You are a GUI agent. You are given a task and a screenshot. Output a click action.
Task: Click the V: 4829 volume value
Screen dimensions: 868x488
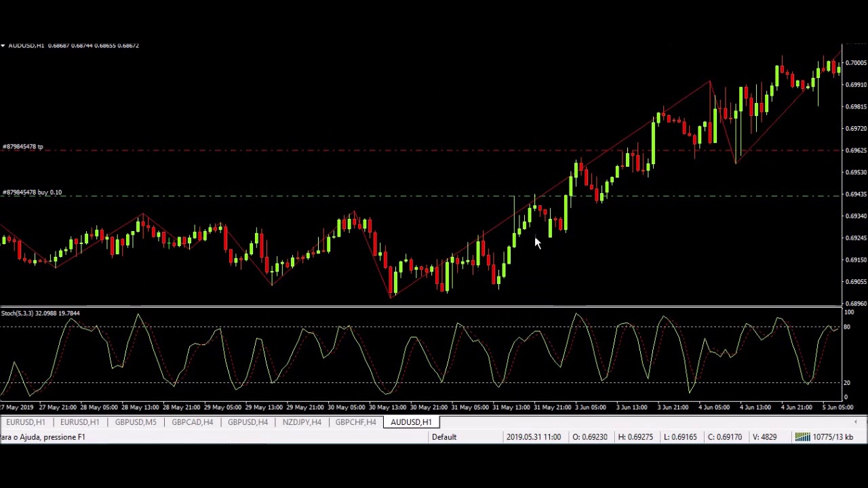pyautogui.click(x=764, y=437)
